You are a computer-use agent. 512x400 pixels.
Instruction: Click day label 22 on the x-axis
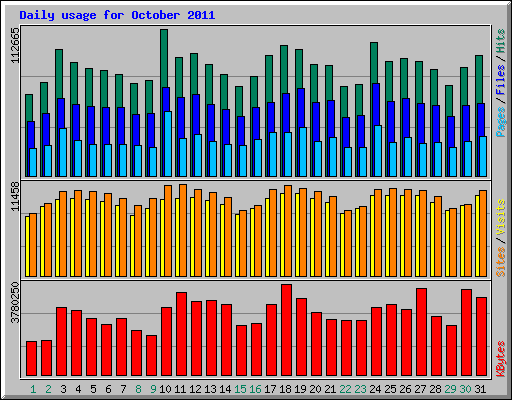345,389
